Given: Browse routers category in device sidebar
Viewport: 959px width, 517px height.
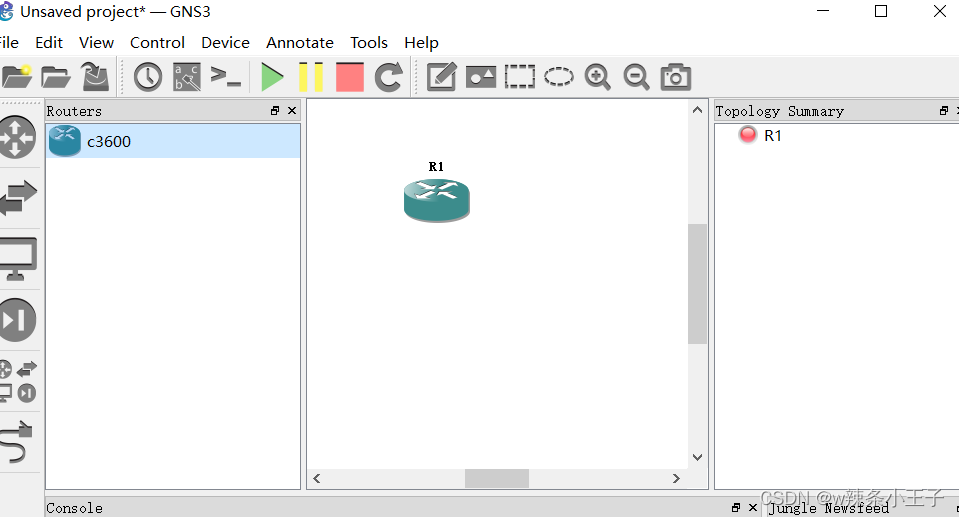Looking at the screenshot, I should [17, 137].
